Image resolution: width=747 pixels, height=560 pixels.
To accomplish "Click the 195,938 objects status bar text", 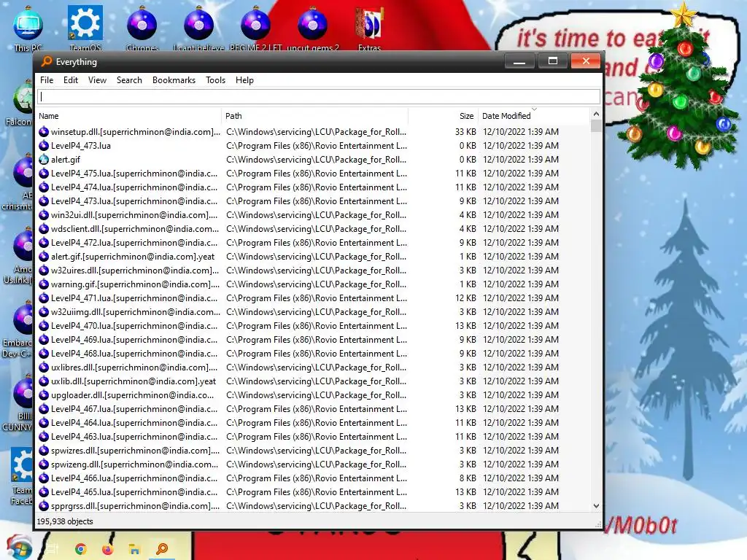I will pyautogui.click(x=65, y=521).
